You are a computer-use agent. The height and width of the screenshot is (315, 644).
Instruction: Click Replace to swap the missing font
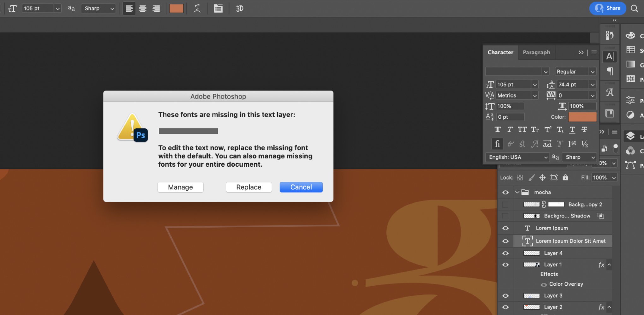(x=248, y=187)
